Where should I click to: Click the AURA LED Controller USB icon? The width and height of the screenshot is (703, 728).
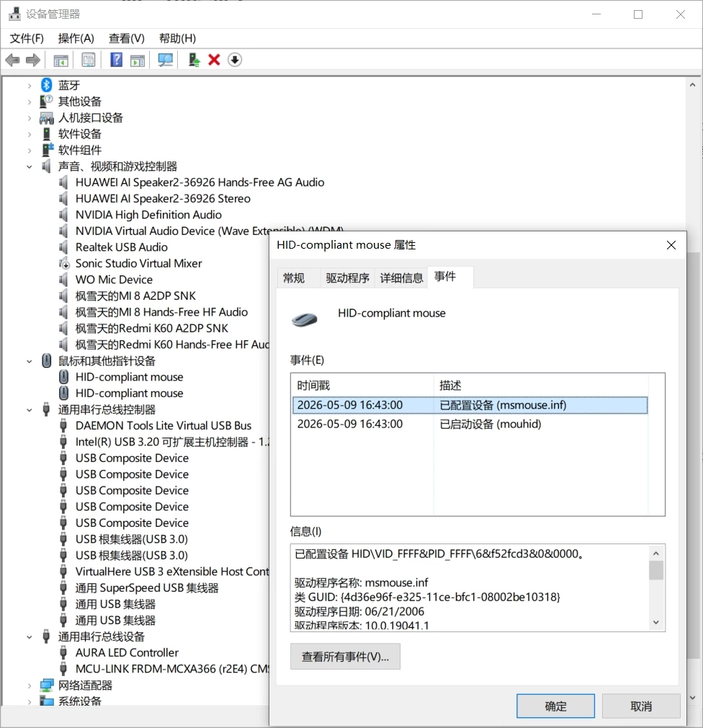click(63, 652)
